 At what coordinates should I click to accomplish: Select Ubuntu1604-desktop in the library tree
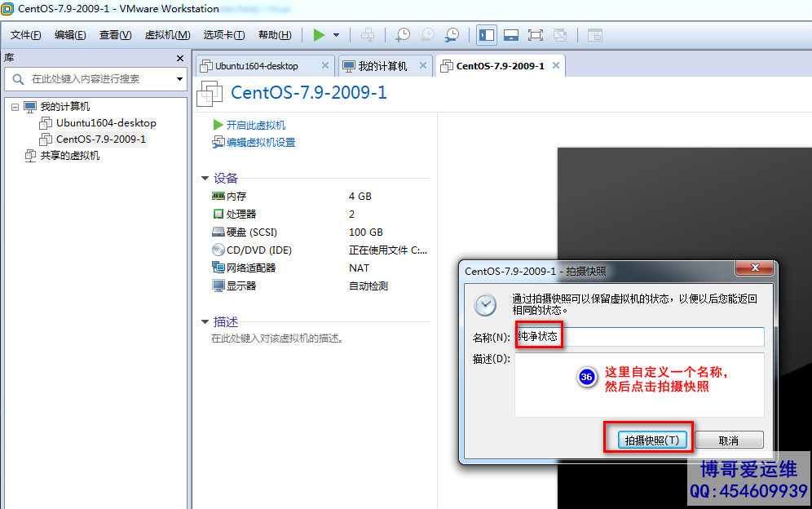pyautogui.click(x=106, y=123)
